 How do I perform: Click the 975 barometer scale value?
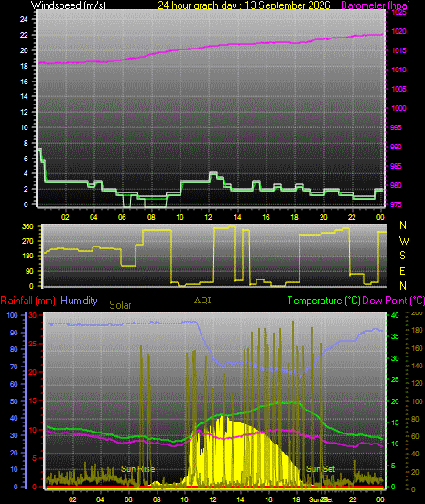coord(396,204)
